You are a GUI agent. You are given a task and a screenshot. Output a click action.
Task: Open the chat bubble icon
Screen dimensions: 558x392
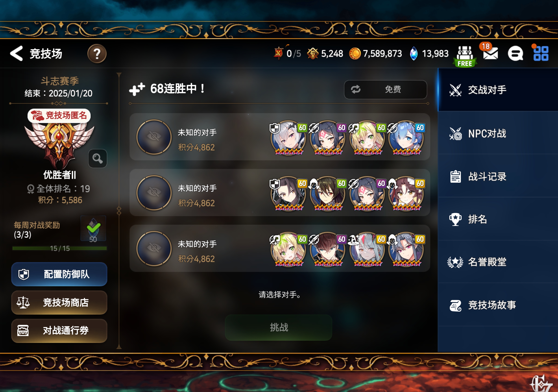(516, 53)
